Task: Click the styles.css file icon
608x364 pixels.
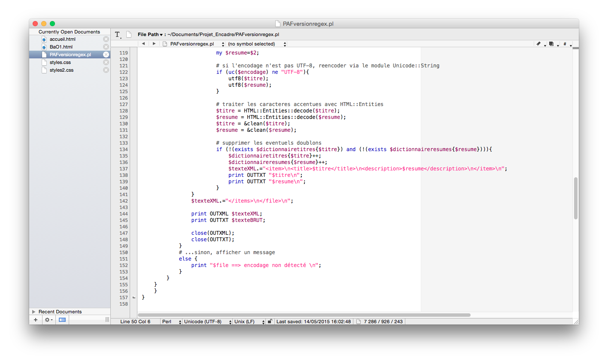Action: coord(44,62)
